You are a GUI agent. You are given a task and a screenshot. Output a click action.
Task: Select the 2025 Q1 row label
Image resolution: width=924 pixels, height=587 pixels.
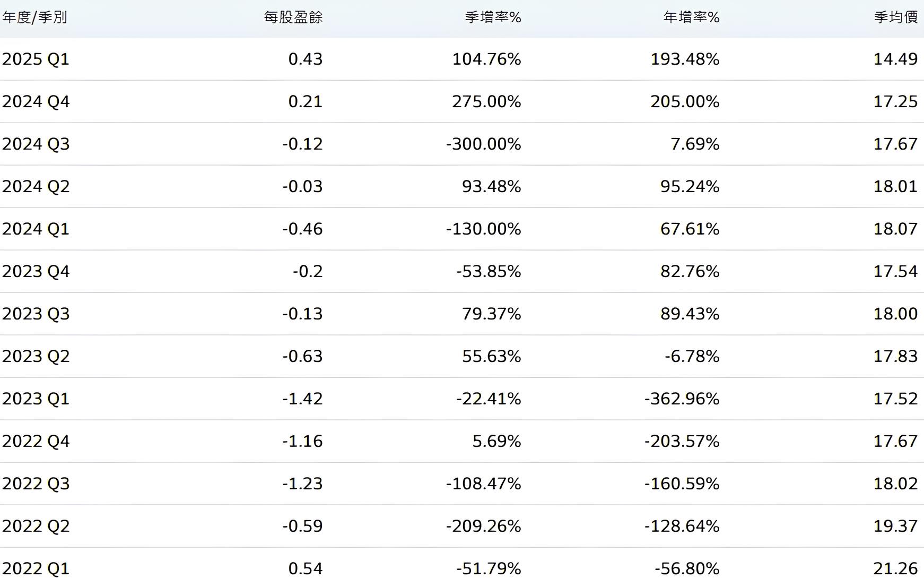[x=36, y=59]
